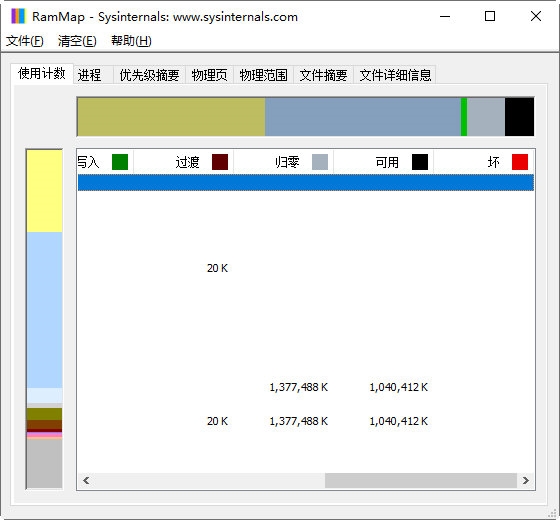
Task: Click the bottom row 1,040,412 K value
Action: point(399,421)
